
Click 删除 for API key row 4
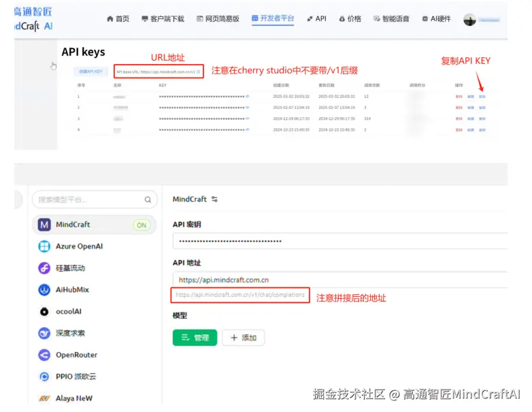[x=459, y=130]
